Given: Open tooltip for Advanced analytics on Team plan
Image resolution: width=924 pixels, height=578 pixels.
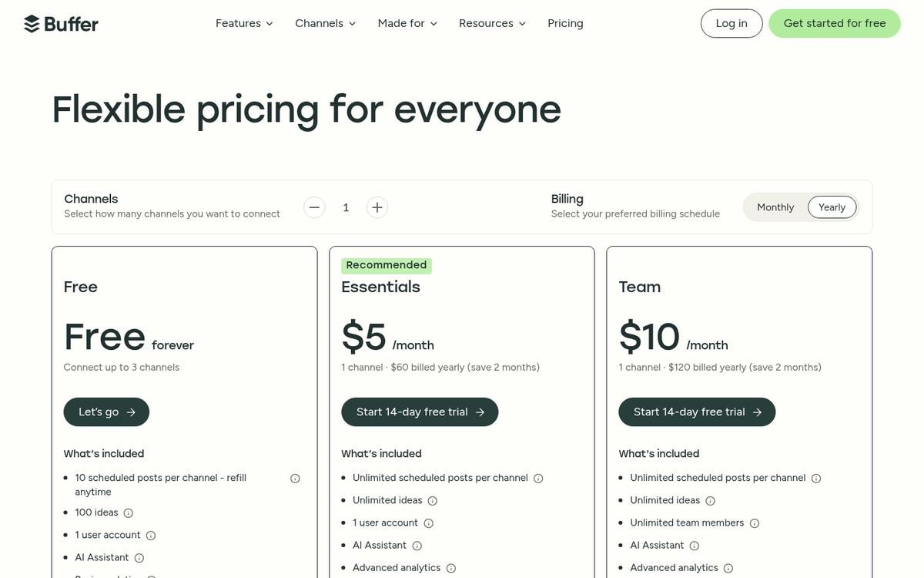Looking at the screenshot, I should [728, 567].
